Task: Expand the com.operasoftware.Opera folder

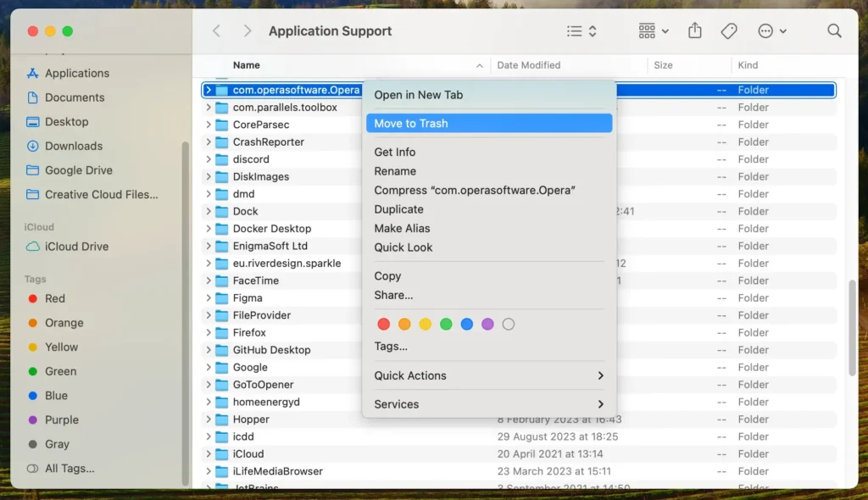Action: 209,90
